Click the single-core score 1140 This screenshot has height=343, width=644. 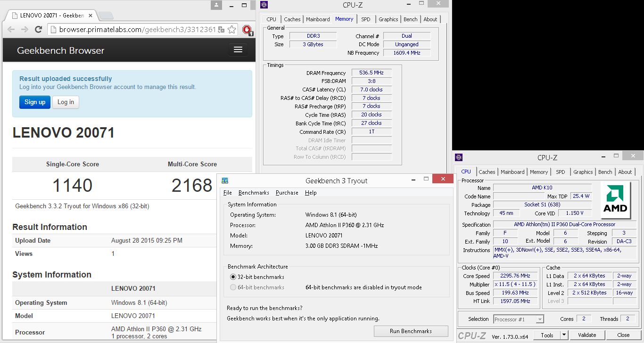point(73,185)
